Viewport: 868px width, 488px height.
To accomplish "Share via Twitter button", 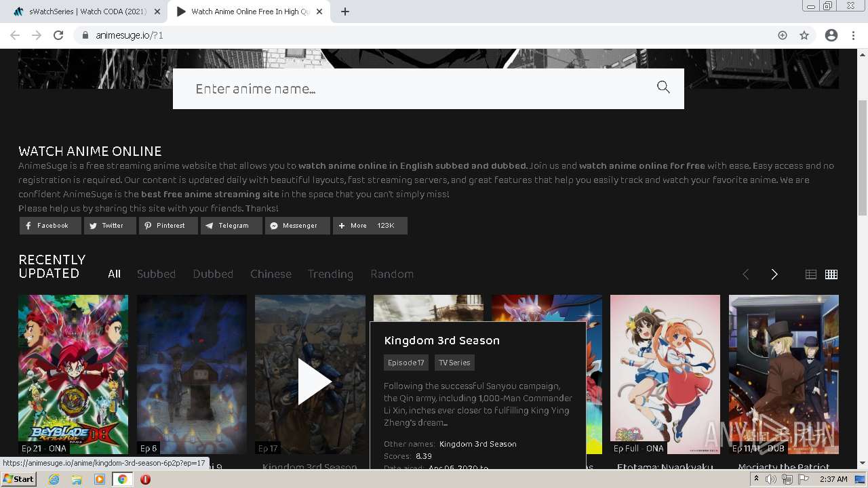I will (110, 226).
